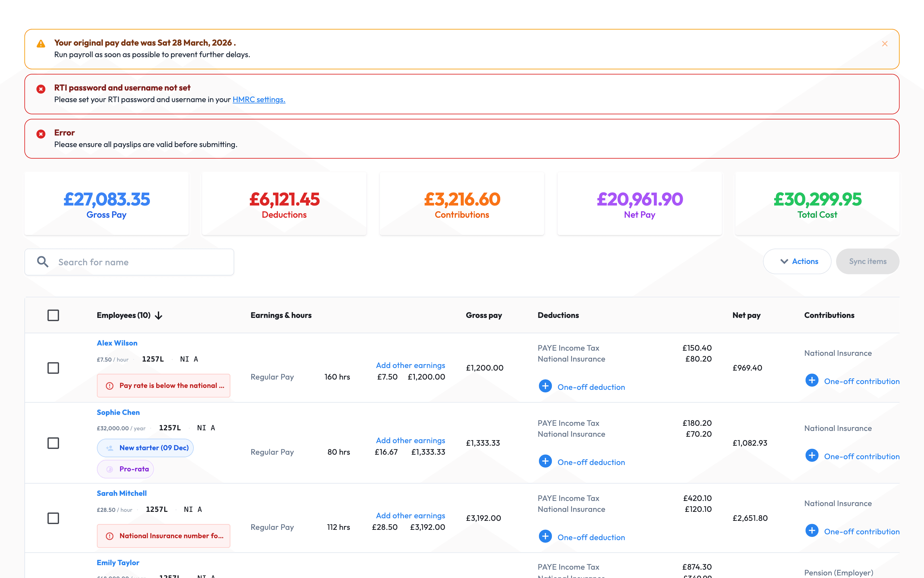
Task: Add other earnings for Sarah Mitchell
Action: (410, 515)
